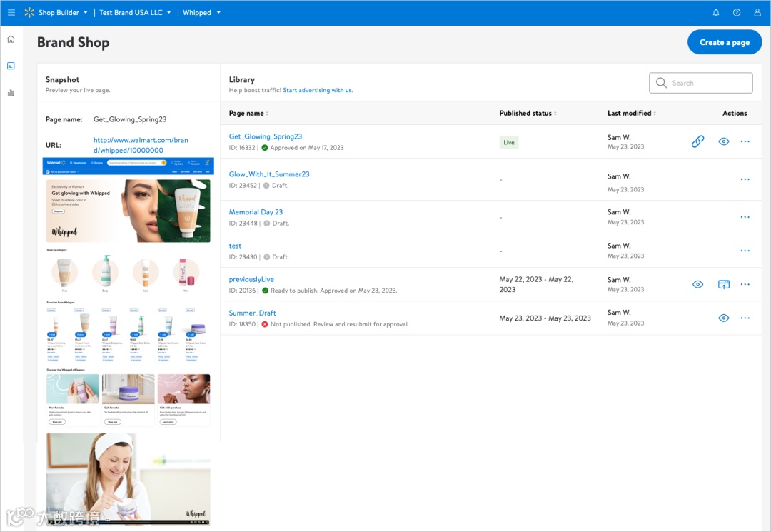771x532 pixels.
Task: Expand the Whipped brand dropdown
Action: pos(218,13)
